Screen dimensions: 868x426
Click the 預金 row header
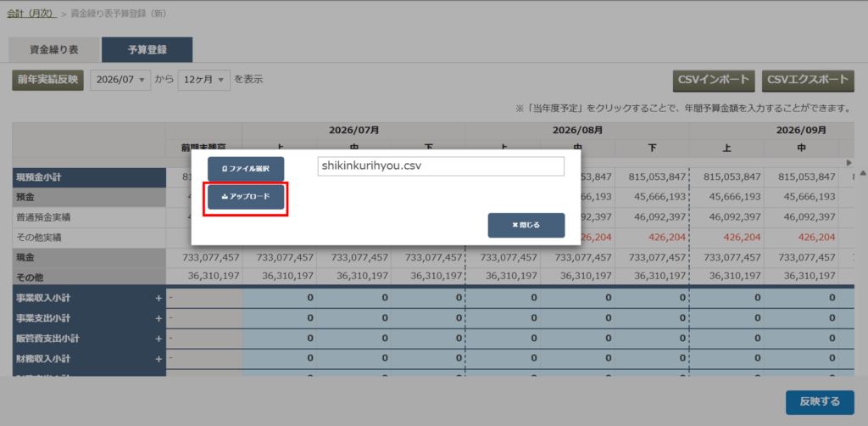pos(89,197)
